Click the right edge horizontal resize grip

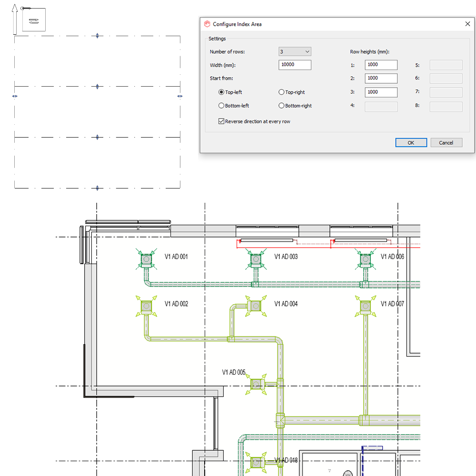pos(179,96)
